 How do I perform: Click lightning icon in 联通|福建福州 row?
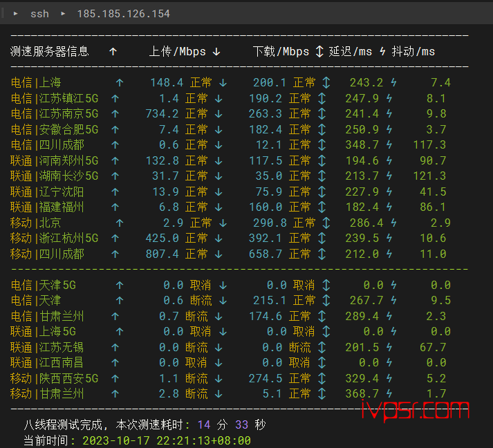389,207
